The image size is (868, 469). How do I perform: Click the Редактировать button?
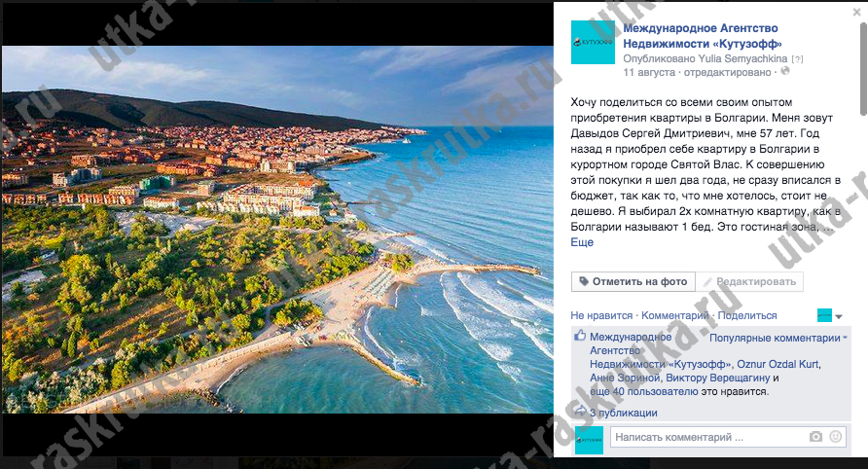tap(749, 281)
